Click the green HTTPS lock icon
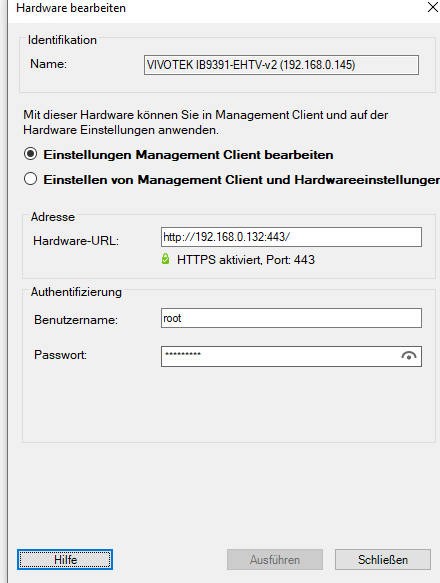This screenshot has width=440, height=583. click(x=166, y=259)
